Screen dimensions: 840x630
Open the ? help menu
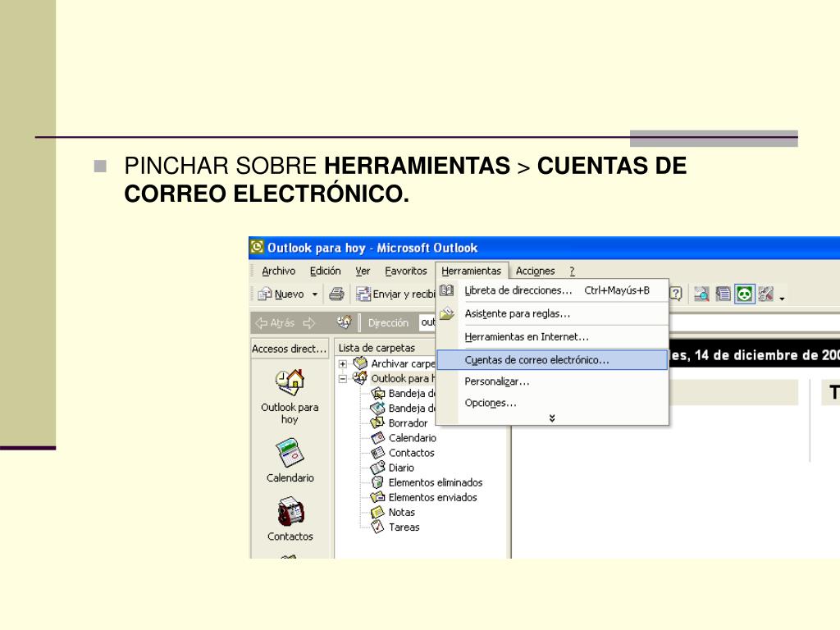pyautogui.click(x=572, y=271)
